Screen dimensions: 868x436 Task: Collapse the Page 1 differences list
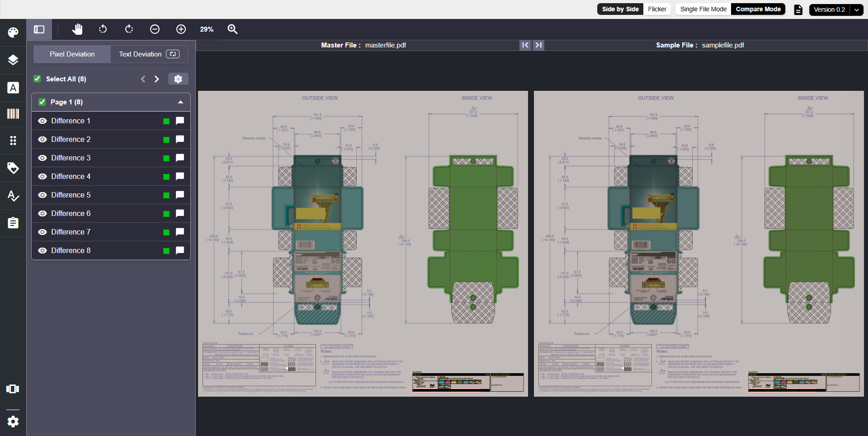pos(180,102)
